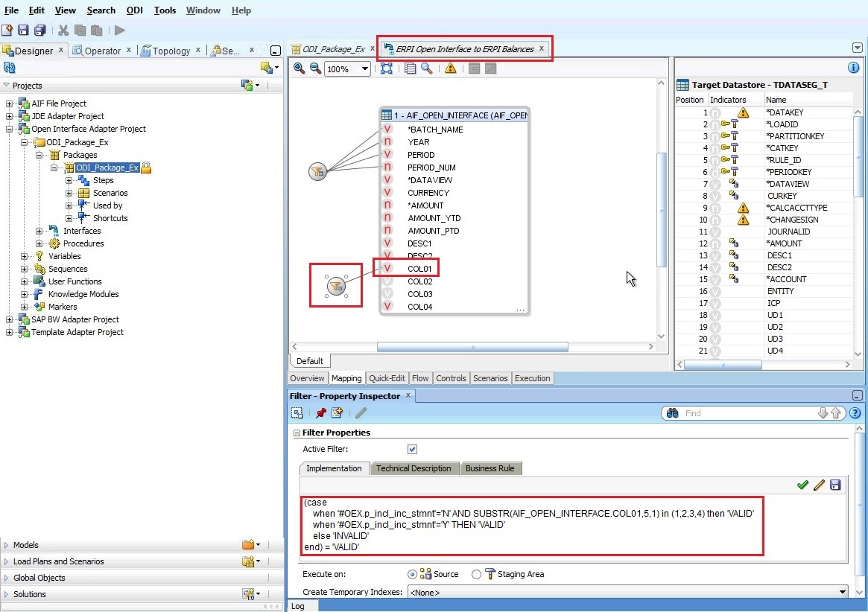
Task: Uncheck the Active Filter checkbox
Action: click(x=412, y=449)
